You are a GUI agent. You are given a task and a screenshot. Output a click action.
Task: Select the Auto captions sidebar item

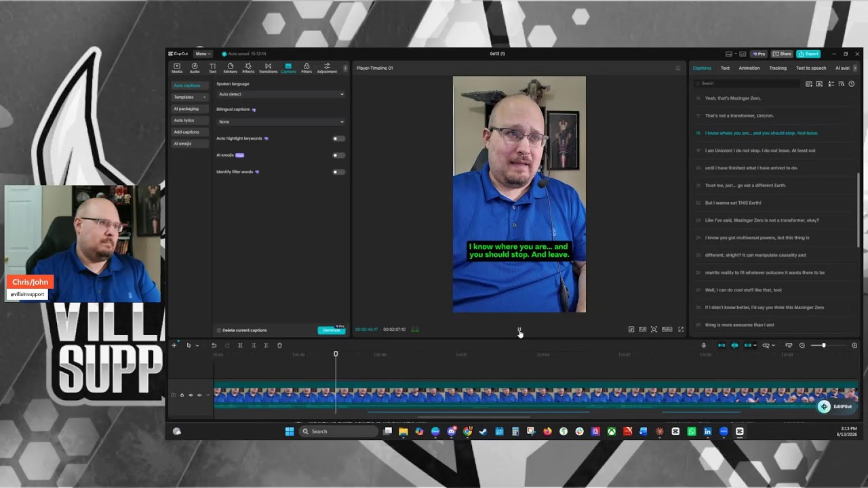[x=189, y=85]
